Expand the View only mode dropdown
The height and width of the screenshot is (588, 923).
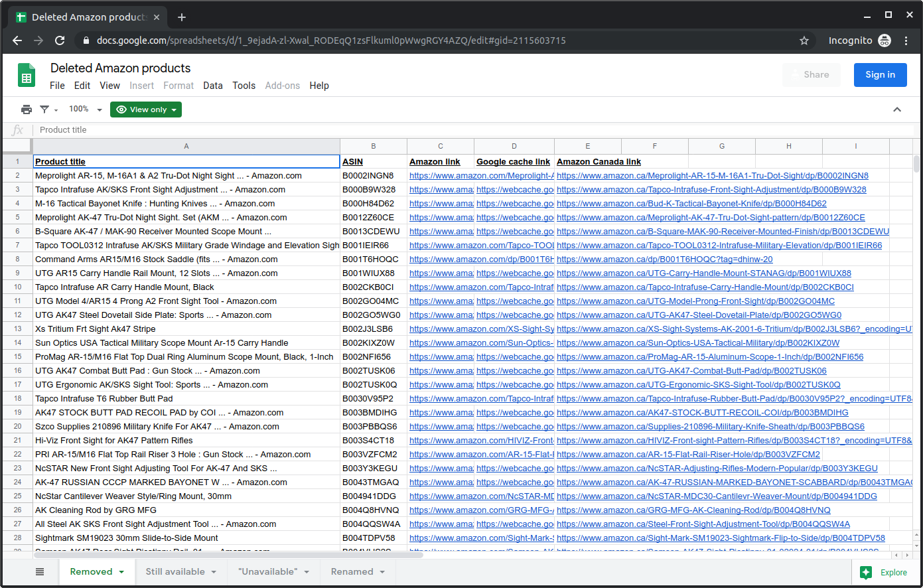click(x=146, y=110)
